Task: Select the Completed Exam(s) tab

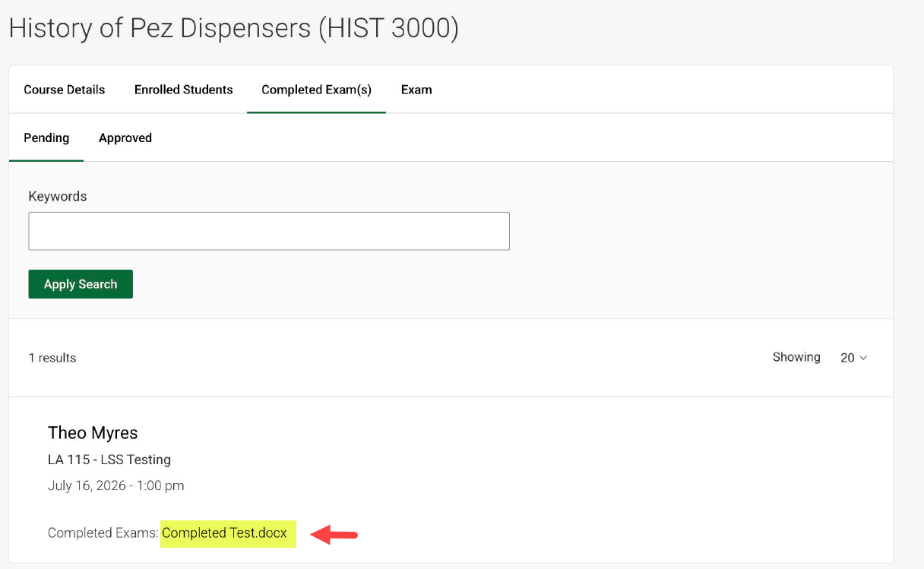Action: [x=316, y=90]
